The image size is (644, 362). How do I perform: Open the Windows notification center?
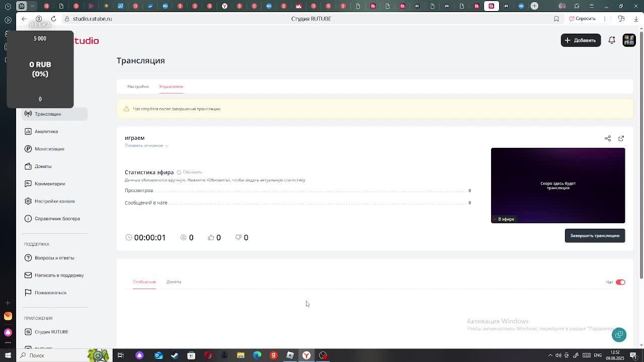pos(633,355)
